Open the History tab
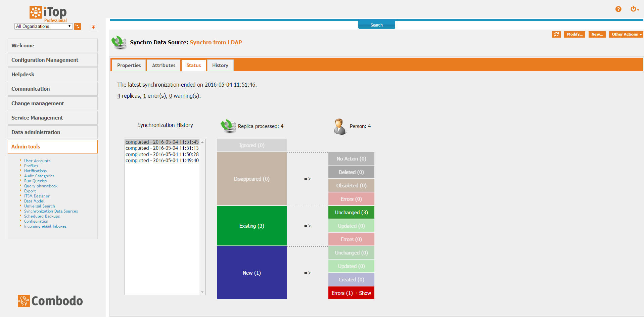This screenshot has height=317, width=644. pos(220,65)
